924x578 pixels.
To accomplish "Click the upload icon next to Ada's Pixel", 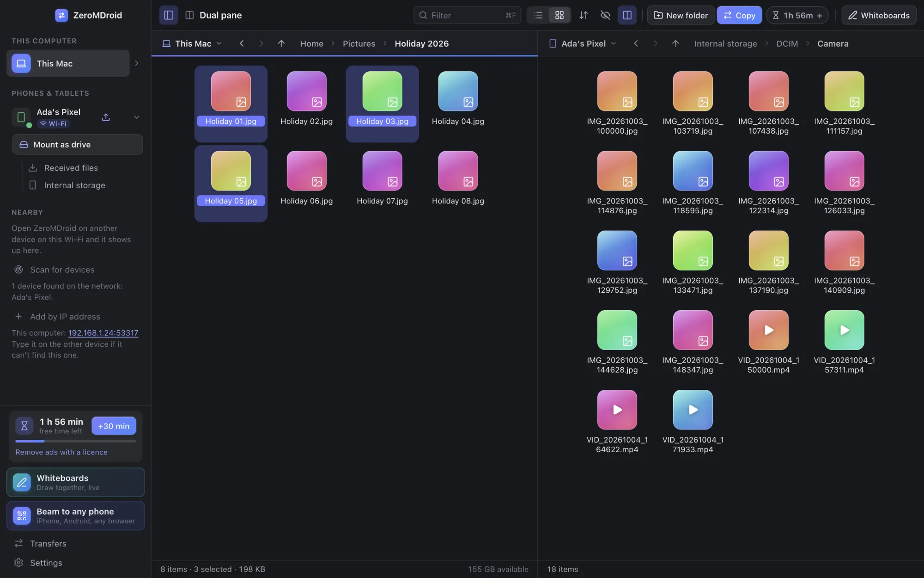I will click(106, 117).
